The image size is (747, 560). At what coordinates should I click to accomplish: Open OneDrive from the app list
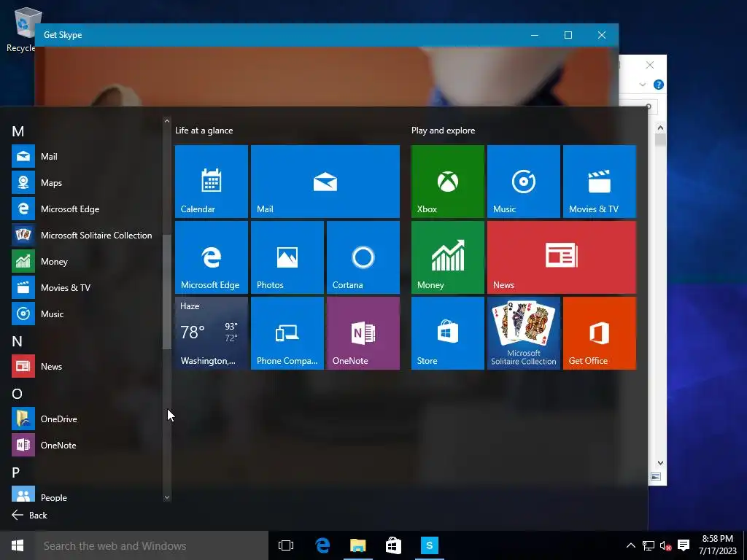pyautogui.click(x=86, y=419)
